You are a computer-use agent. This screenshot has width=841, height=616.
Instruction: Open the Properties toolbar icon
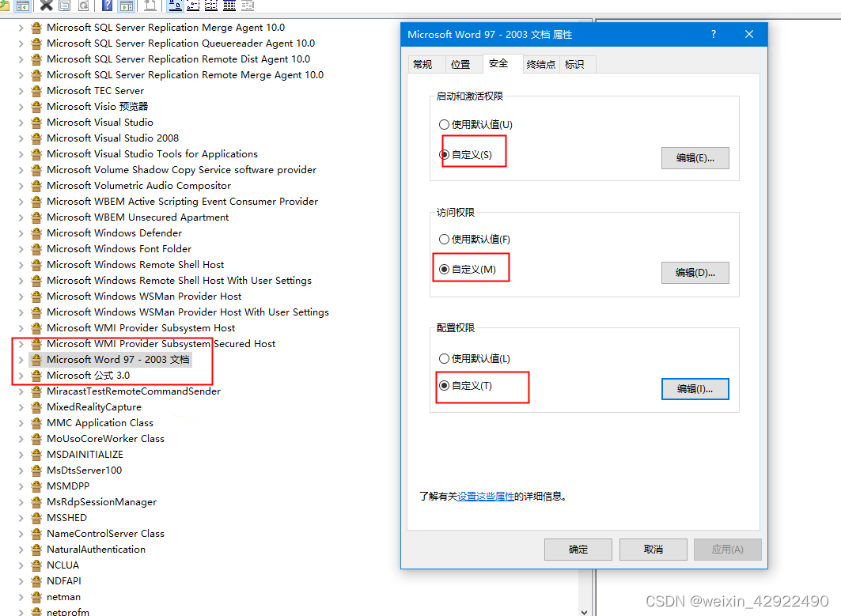64,6
